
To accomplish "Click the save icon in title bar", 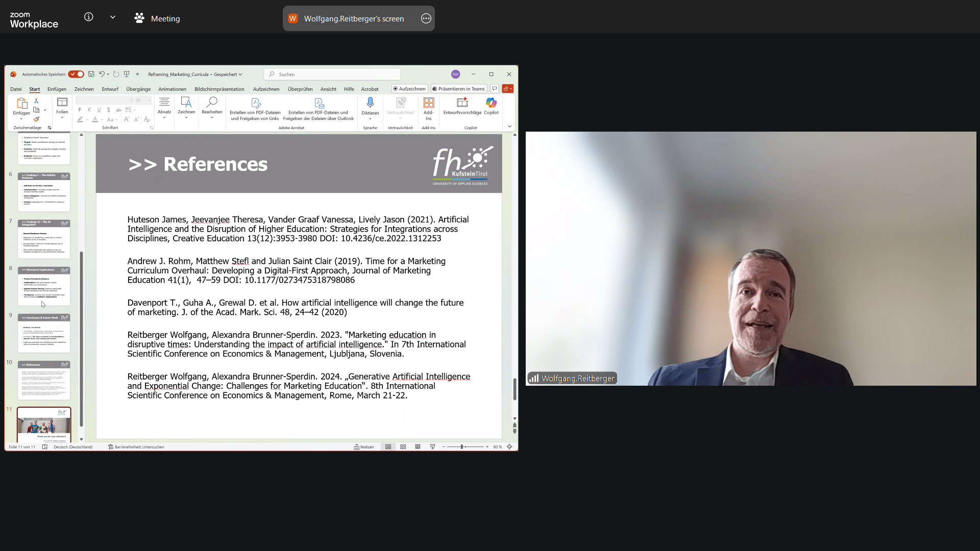I will 91,74.
